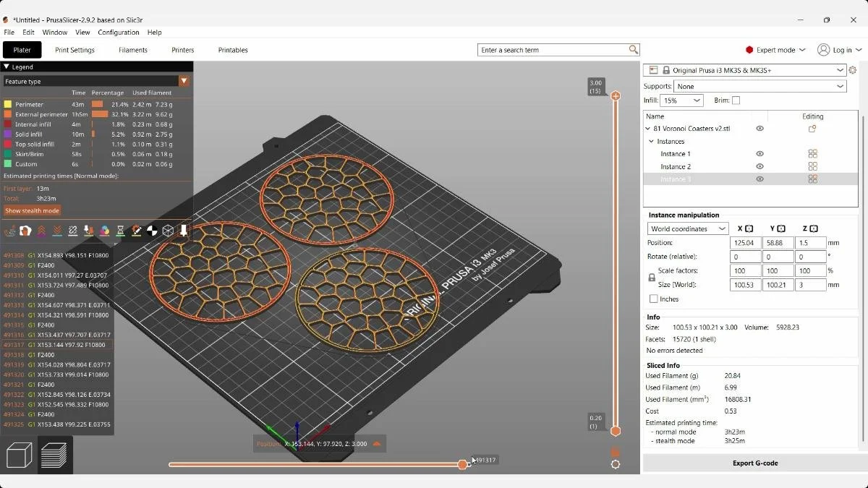This screenshot has height=488, width=868.
Task: Click the magnifier icon in the search box
Action: coord(634,50)
